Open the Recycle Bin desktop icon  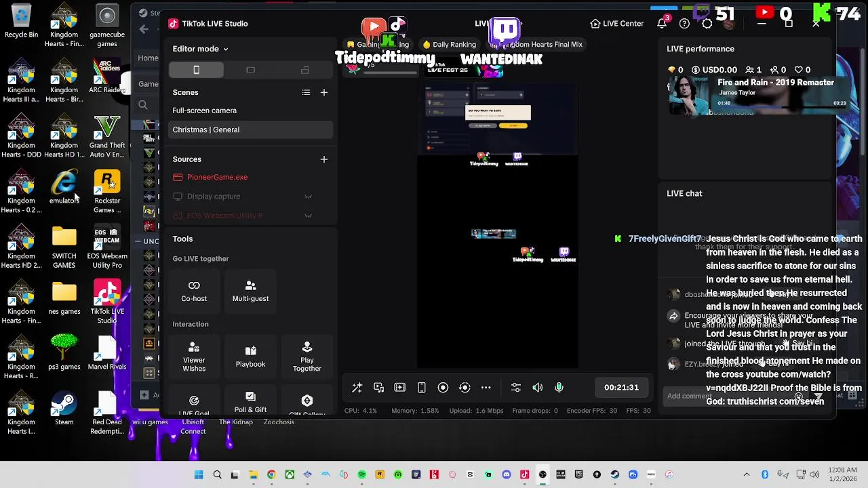pyautogui.click(x=21, y=21)
